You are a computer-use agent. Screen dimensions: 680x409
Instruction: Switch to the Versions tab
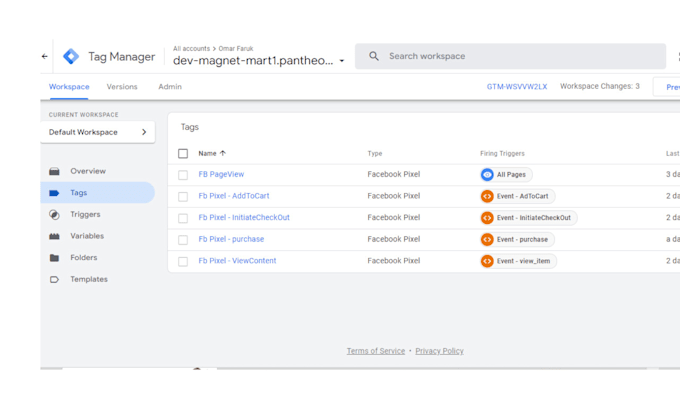coord(122,87)
